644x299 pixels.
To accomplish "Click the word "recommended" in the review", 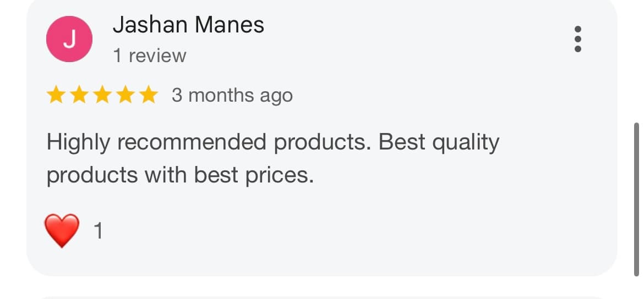I will (193, 142).
